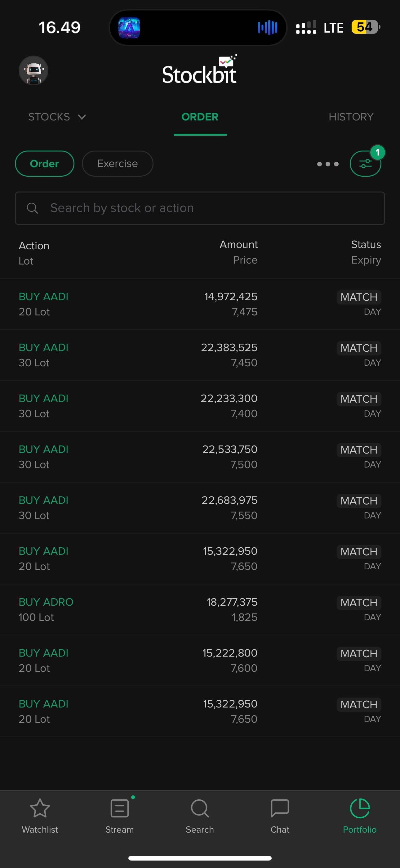
Task: Select the Portfolio pie chart icon
Action: [x=360, y=809]
